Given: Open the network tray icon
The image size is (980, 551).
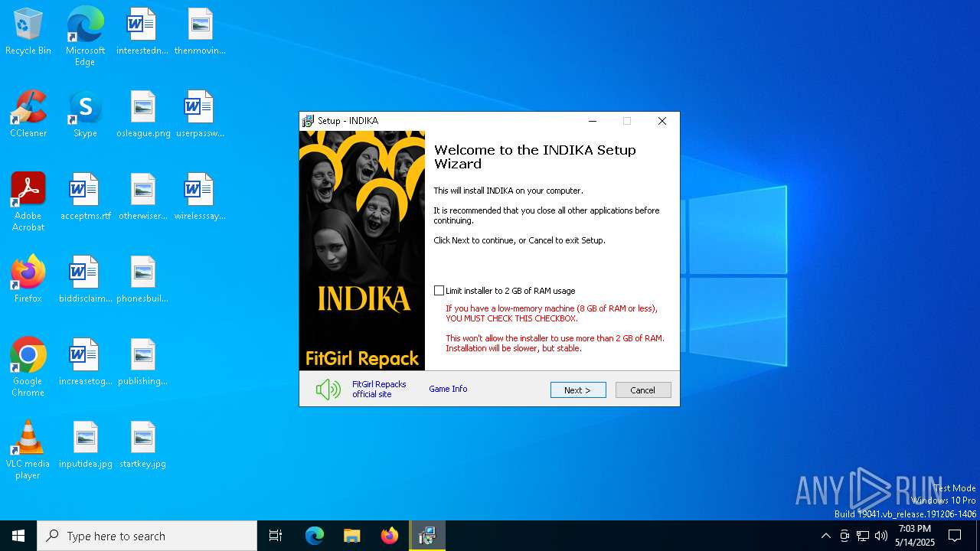Looking at the screenshot, I should tap(863, 536).
